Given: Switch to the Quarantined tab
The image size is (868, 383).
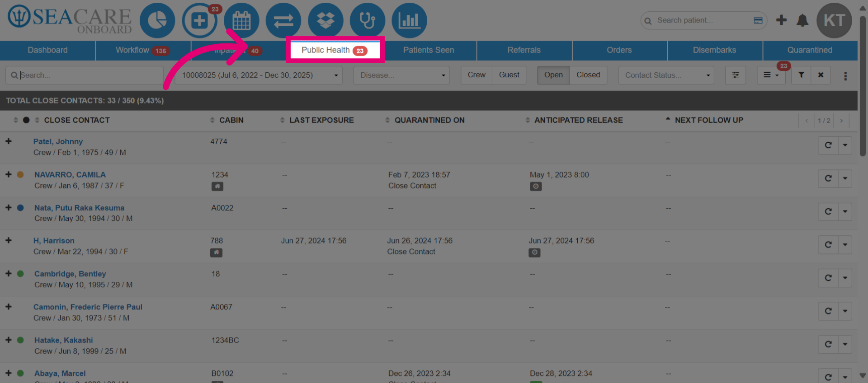Looking at the screenshot, I should coord(810,50).
